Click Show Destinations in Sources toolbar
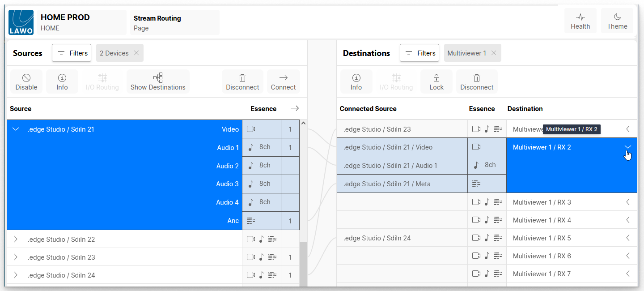The height and width of the screenshot is (291, 644). [x=158, y=82]
